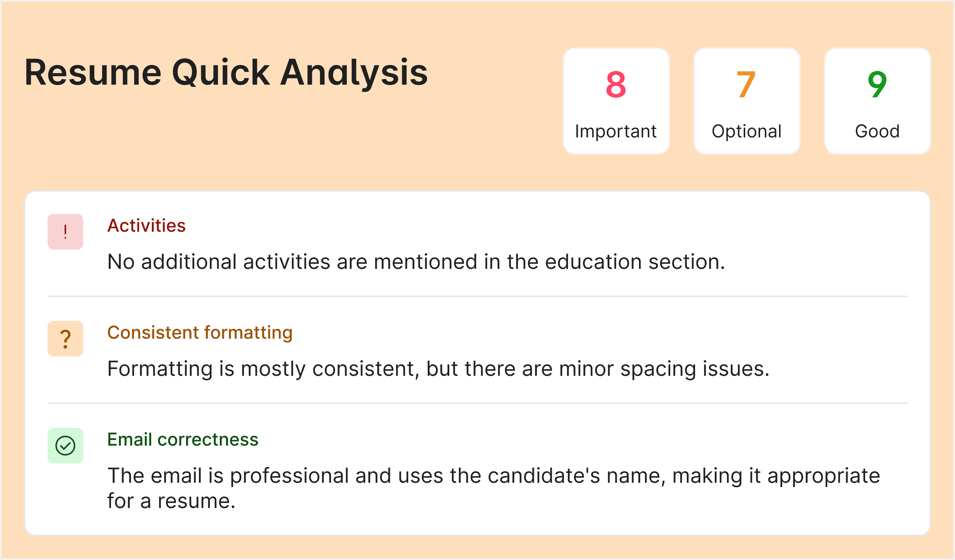Viewport: 955px width, 560px height.
Task: Click the Resume Quick Analysis title
Action: (x=226, y=72)
